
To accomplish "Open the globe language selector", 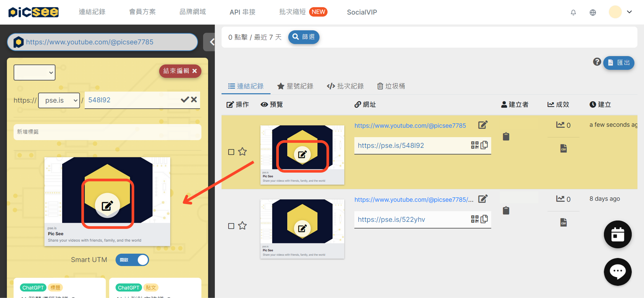I will [x=592, y=13].
